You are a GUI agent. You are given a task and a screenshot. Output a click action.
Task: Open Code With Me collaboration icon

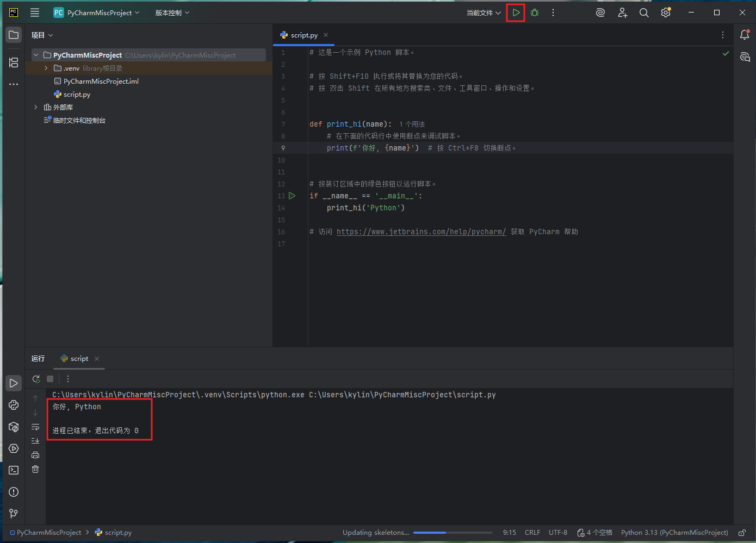pos(622,13)
